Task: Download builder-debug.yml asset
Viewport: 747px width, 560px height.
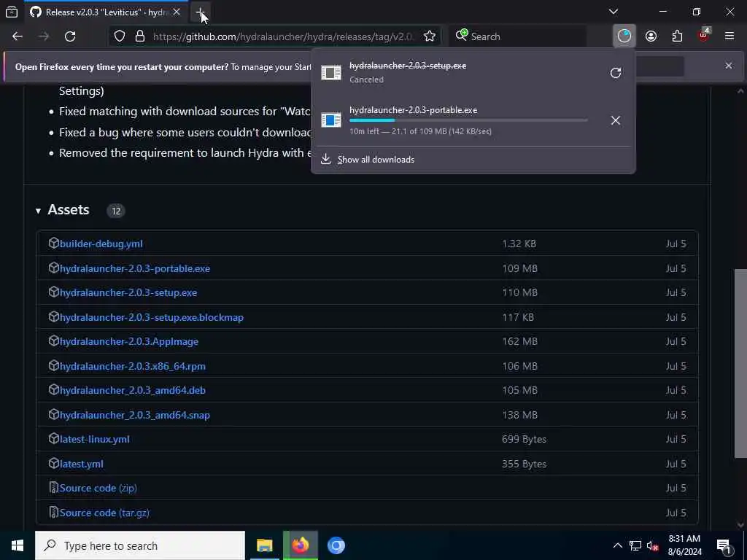Action: pyautogui.click(x=101, y=244)
